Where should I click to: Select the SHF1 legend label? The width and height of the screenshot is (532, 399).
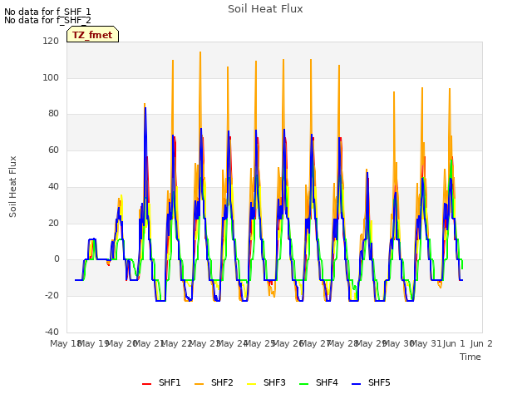170,382
